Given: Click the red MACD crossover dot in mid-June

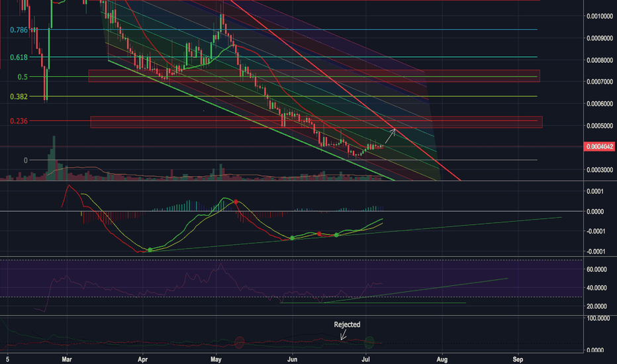Looking at the screenshot, I should click(x=319, y=234).
